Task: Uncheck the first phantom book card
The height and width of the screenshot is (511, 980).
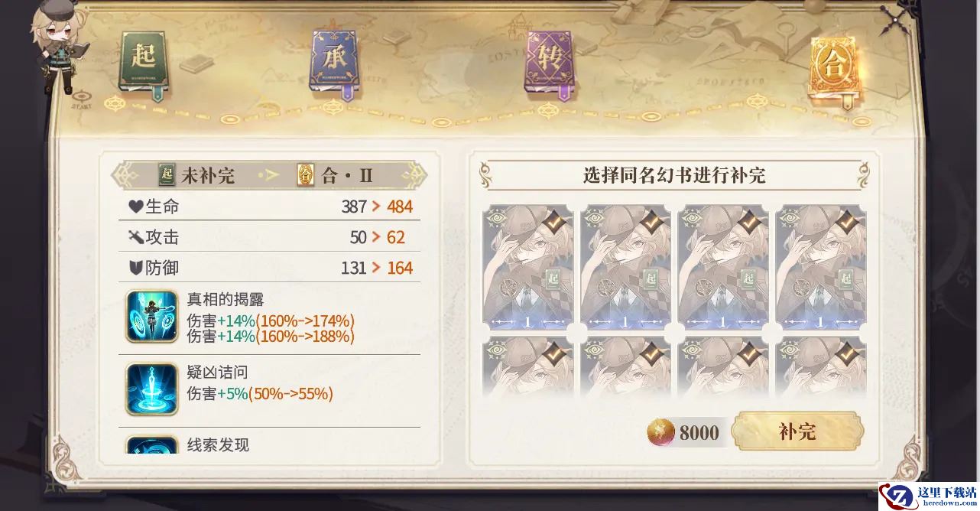Action: point(528,267)
